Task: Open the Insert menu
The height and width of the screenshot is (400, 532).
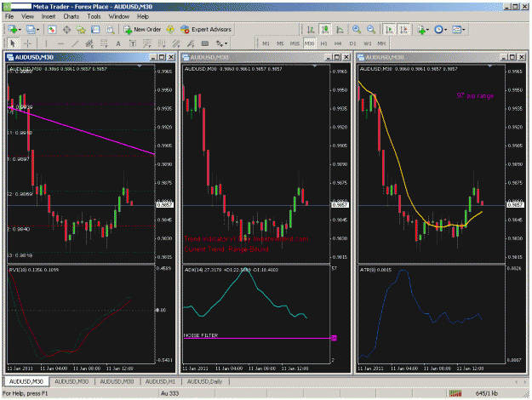Action: point(49,16)
